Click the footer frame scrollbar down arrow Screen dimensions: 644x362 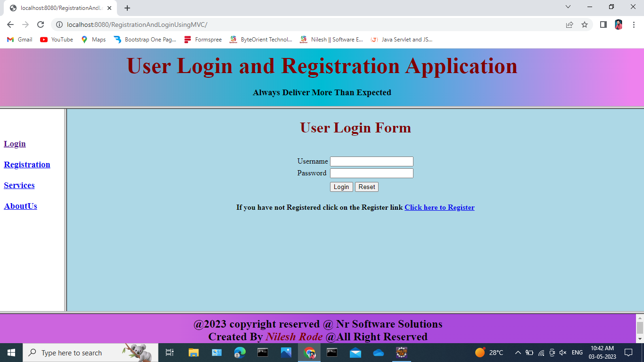640,339
